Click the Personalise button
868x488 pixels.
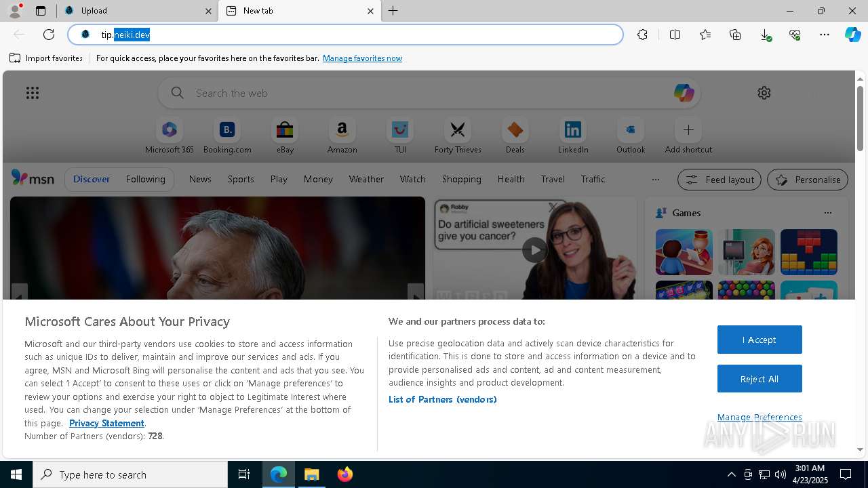pos(807,180)
